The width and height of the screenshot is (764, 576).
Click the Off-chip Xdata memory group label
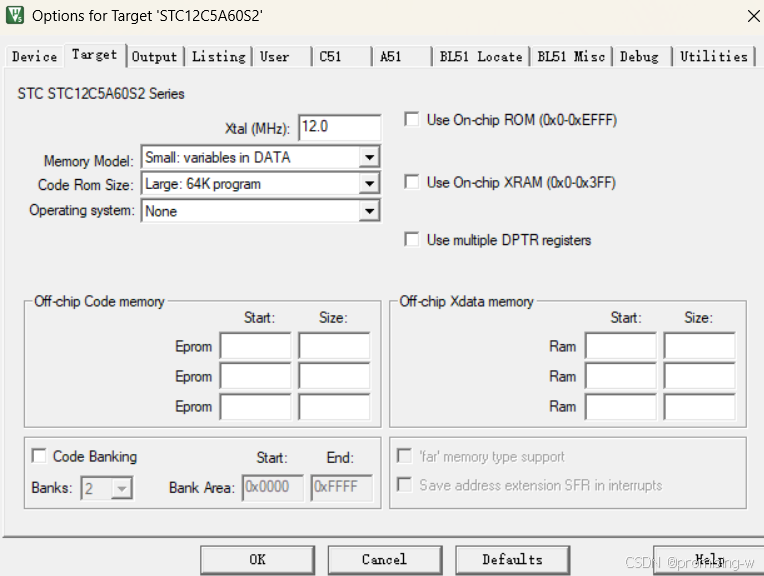[466, 301]
